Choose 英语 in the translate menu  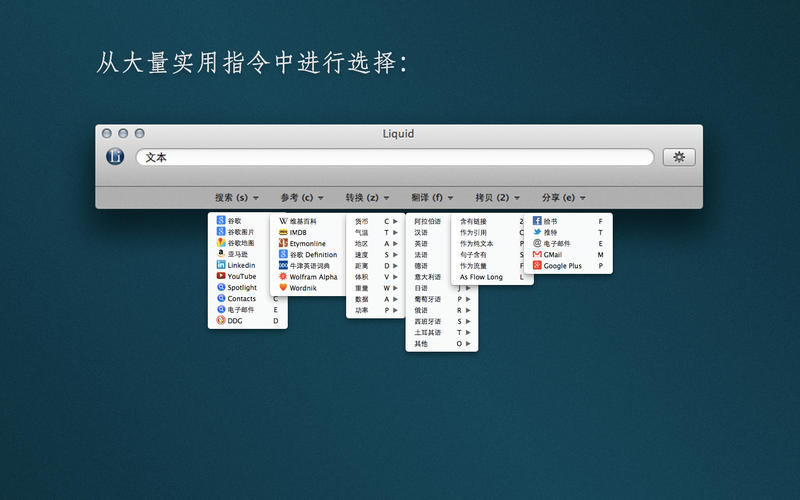421,244
